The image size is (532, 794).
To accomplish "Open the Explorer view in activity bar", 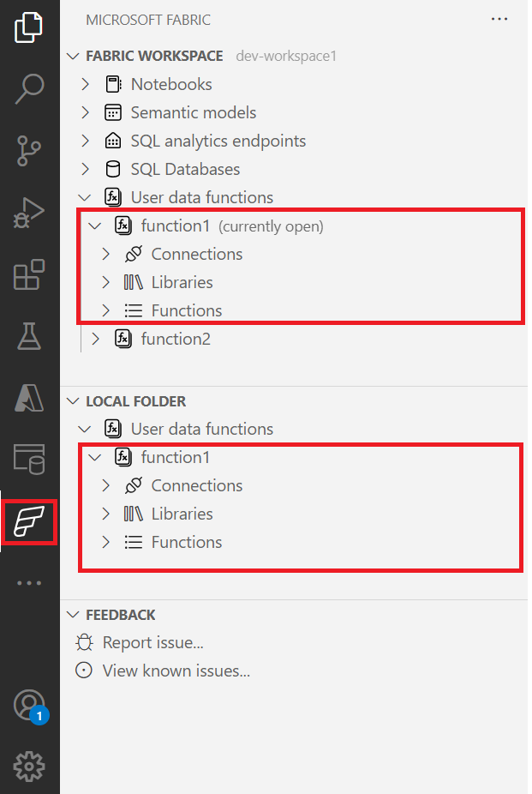I will [29, 27].
